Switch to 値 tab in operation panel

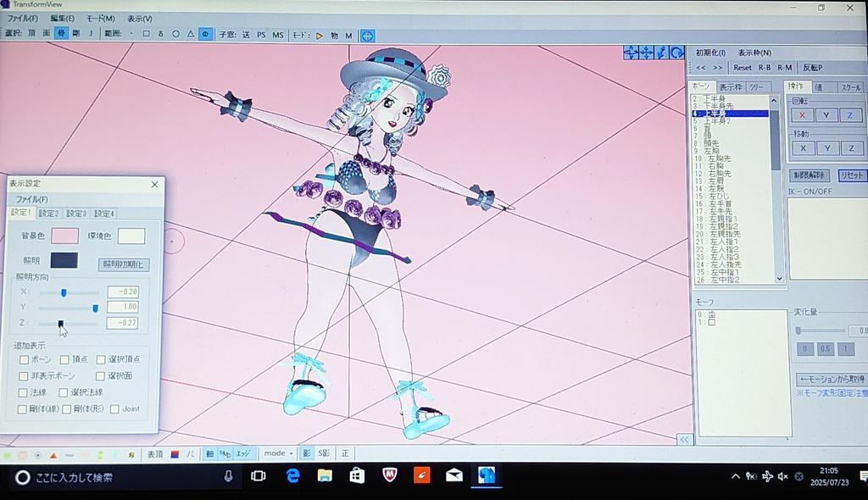tap(819, 87)
